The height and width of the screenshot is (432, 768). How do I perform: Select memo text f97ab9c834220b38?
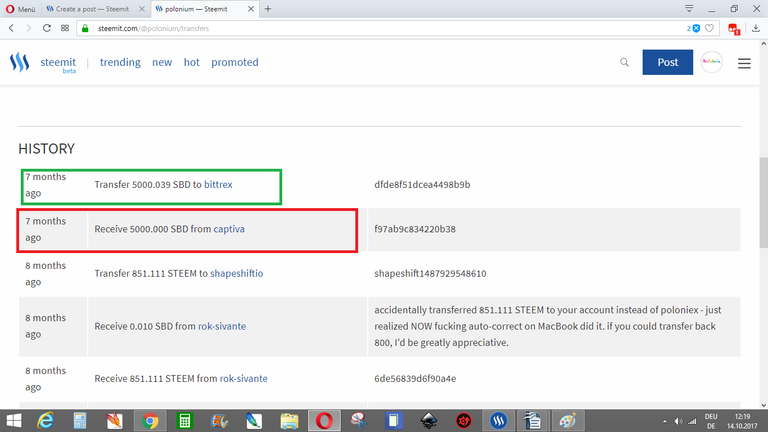pos(415,229)
